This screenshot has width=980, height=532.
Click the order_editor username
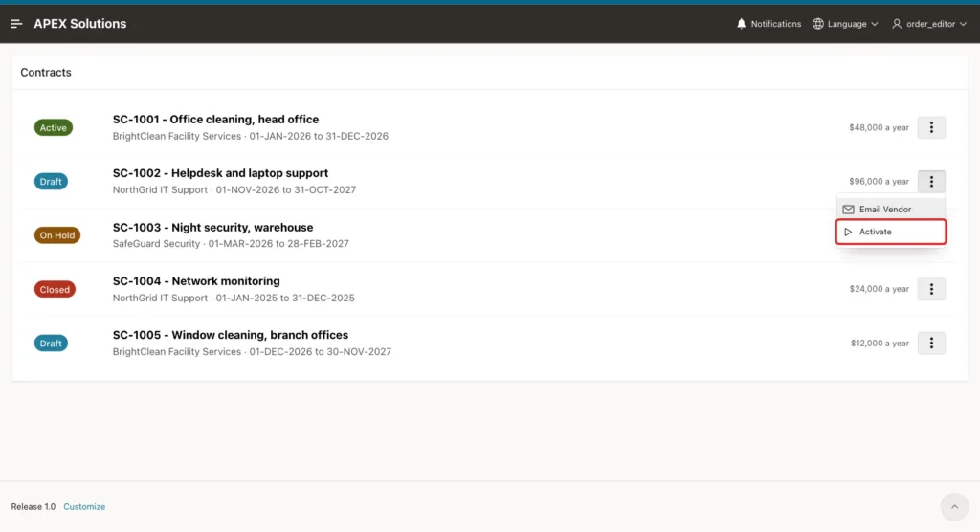click(930, 24)
